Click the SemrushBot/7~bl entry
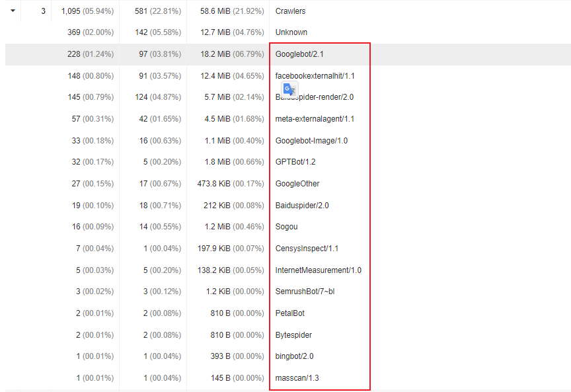 click(305, 292)
